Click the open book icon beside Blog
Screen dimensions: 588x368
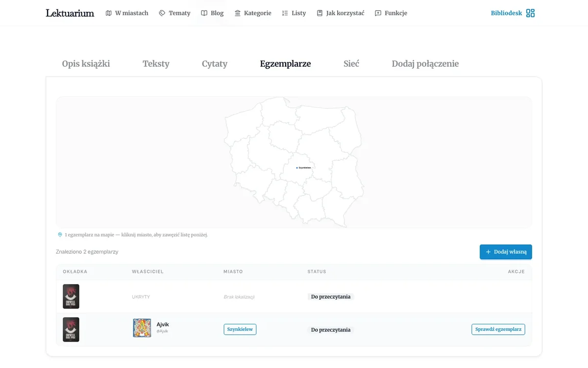click(204, 13)
